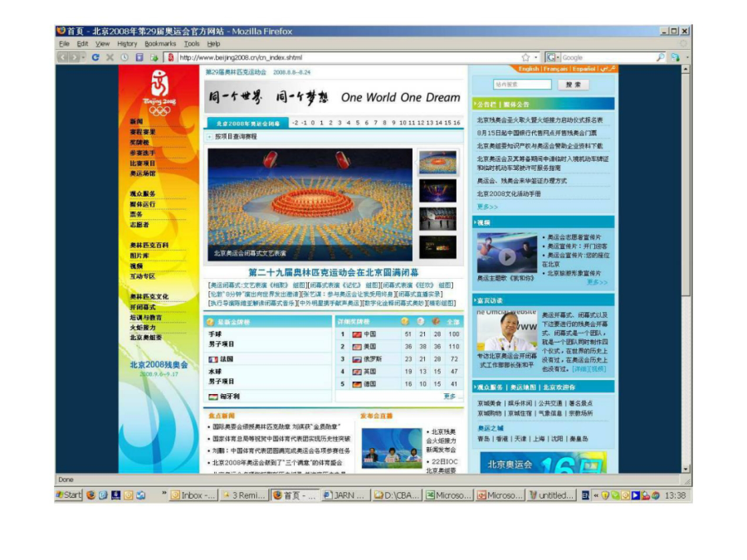Click the guest interview portrait photo
Screen dimensions: 747x560
(x=507, y=330)
